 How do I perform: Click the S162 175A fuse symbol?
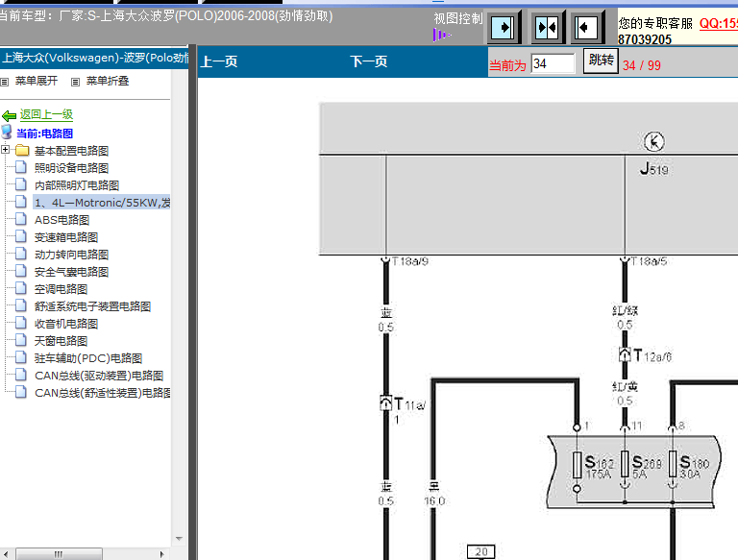point(578,466)
